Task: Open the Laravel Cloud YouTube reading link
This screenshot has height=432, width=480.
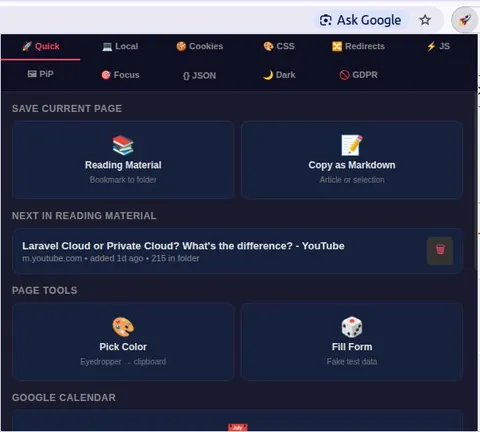Action: point(183,246)
